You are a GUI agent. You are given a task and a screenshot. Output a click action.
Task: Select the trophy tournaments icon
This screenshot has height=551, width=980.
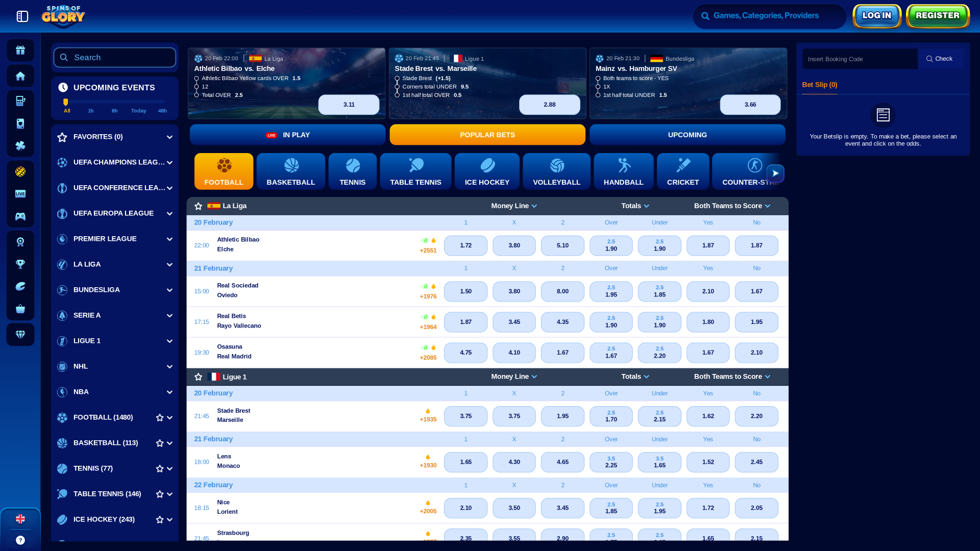20,264
